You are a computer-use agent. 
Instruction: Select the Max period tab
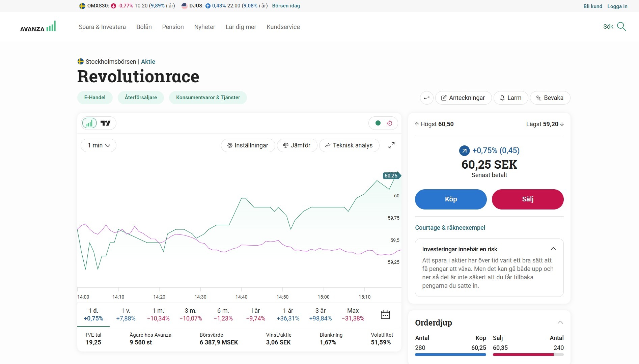coord(353,314)
